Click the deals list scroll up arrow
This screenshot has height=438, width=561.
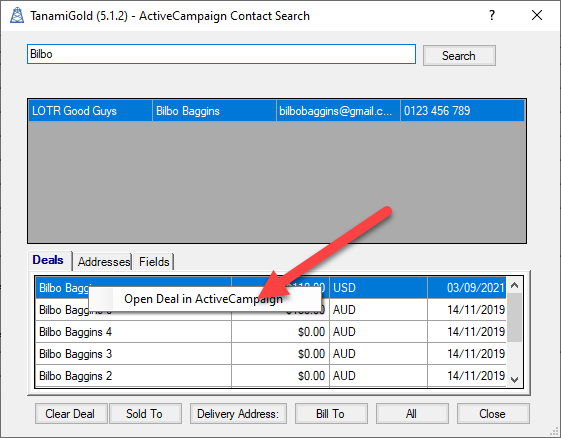point(514,285)
